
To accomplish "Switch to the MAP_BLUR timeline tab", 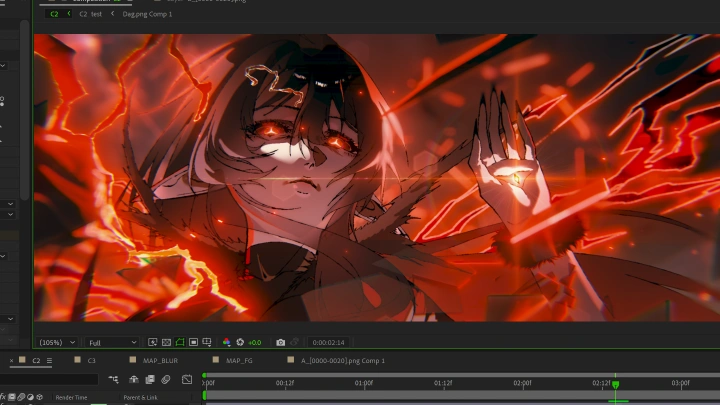I will (x=160, y=360).
